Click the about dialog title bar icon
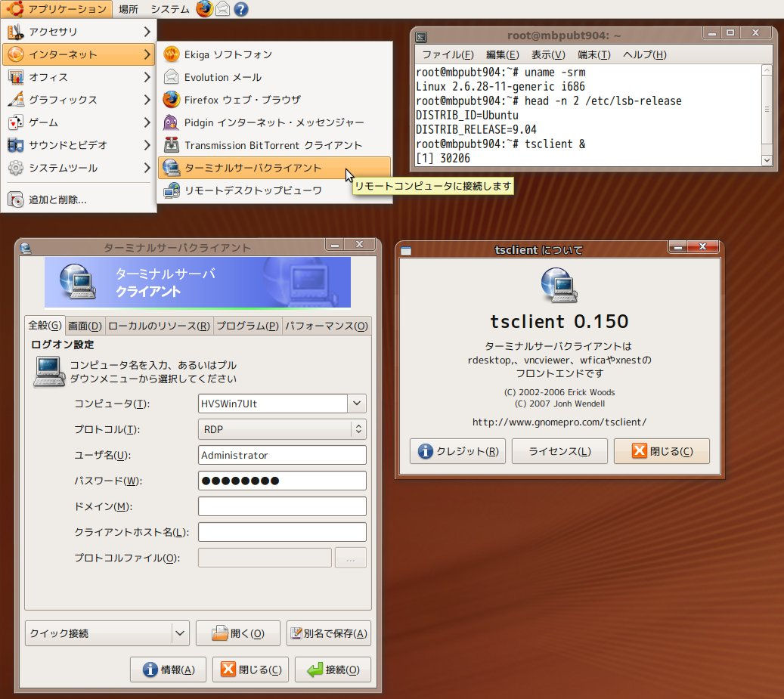The height and width of the screenshot is (699, 784). [x=406, y=250]
